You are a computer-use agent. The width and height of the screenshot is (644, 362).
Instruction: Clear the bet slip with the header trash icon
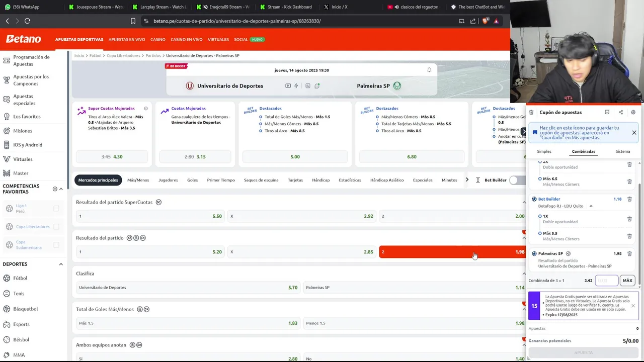click(531, 113)
